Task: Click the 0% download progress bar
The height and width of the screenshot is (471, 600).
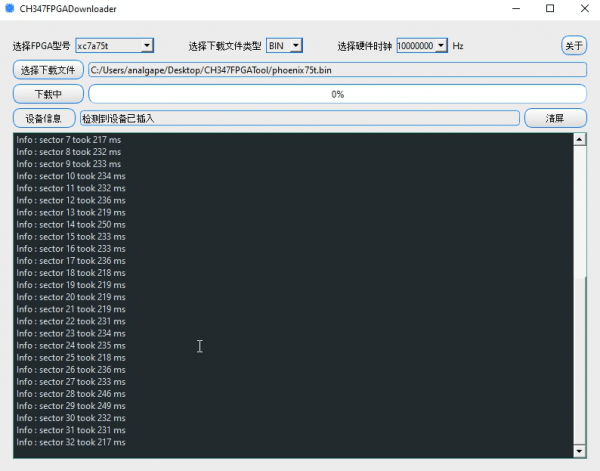Action: tap(336, 94)
